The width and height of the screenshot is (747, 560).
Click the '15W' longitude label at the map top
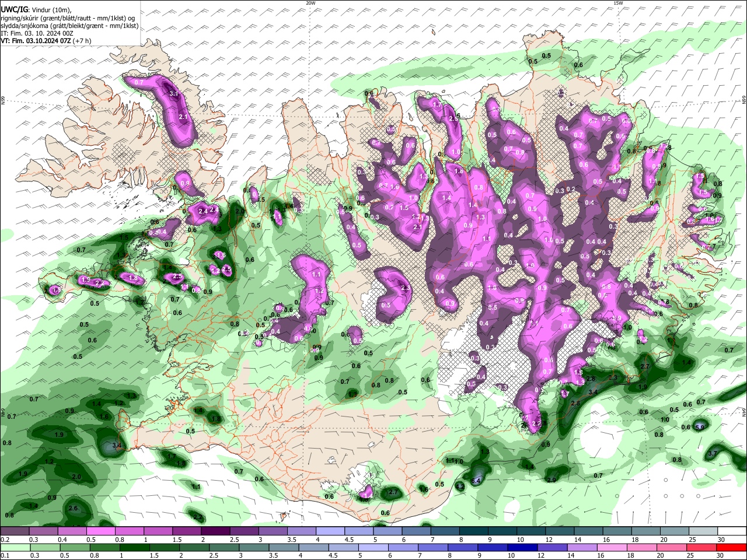(618, 3)
